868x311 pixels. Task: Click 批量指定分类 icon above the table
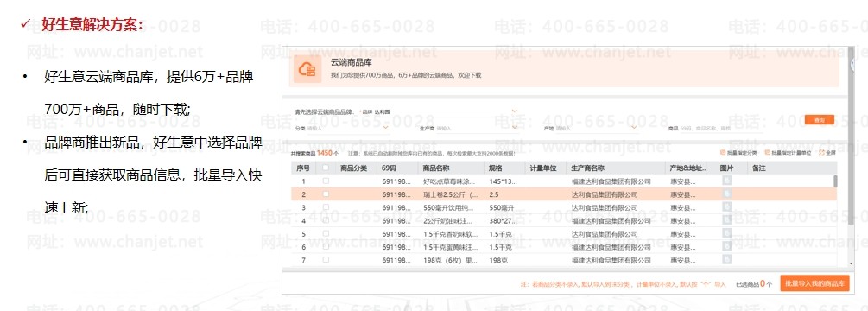[x=723, y=152]
